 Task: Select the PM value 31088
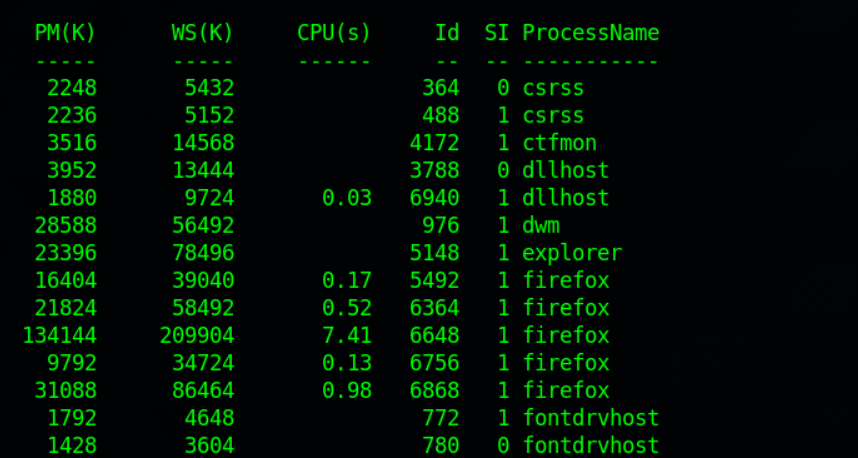pyautogui.click(x=66, y=390)
